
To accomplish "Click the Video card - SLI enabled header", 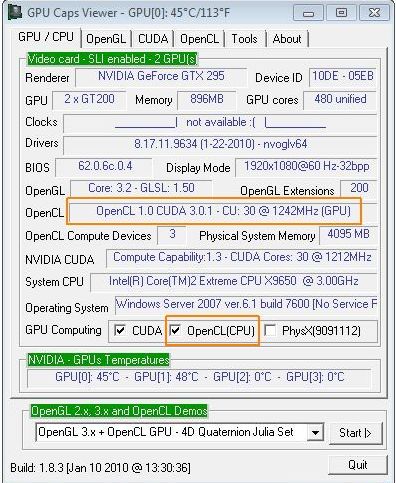I will [x=112, y=59].
